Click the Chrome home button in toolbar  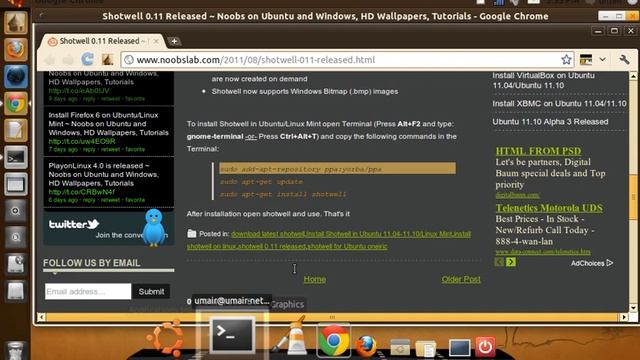[107, 60]
